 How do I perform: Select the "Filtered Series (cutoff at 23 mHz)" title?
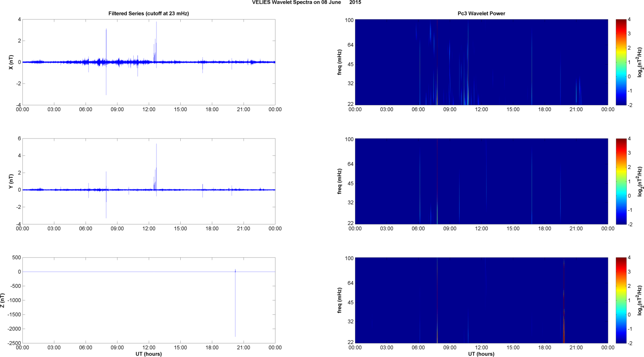click(148, 13)
